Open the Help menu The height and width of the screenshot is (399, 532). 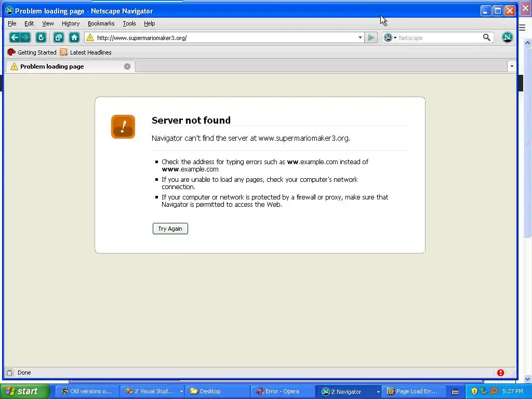149,23
